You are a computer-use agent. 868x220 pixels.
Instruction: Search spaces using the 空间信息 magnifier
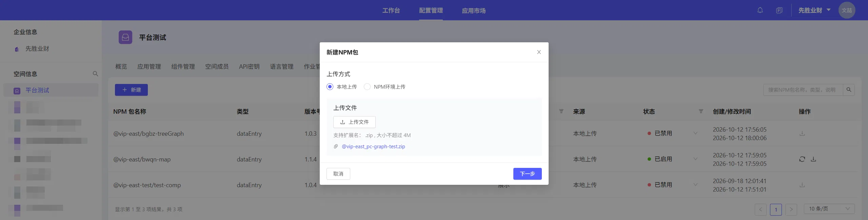click(95, 74)
